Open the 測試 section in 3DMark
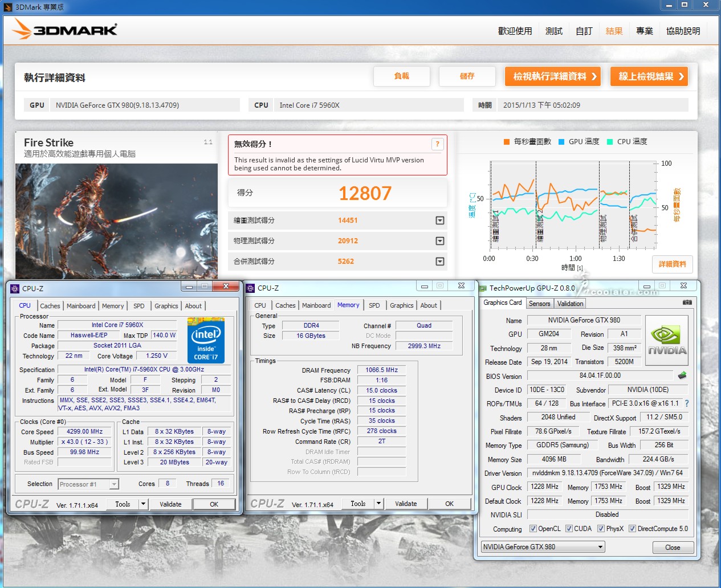The width and height of the screenshot is (721, 588). coord(554,31)
